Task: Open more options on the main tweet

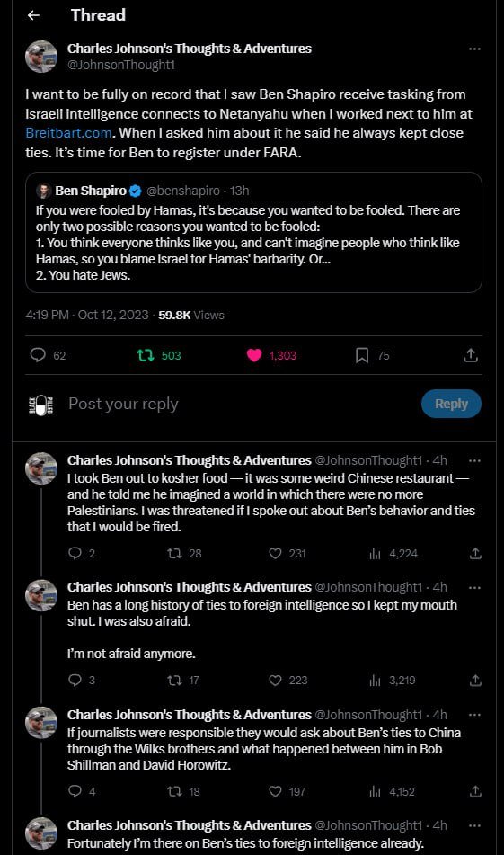Action: [x=474, y=49]
